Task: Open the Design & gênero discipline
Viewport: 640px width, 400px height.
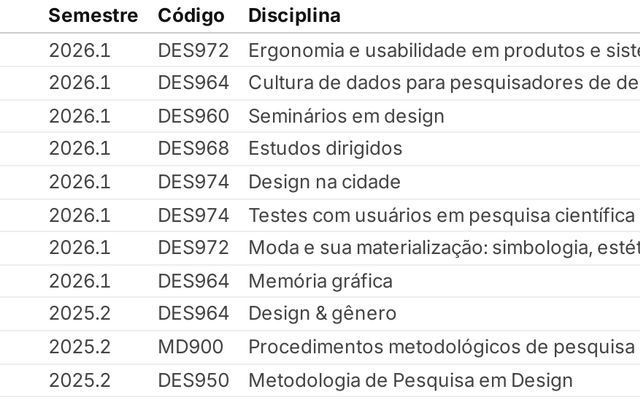Action: click(322, 314)
